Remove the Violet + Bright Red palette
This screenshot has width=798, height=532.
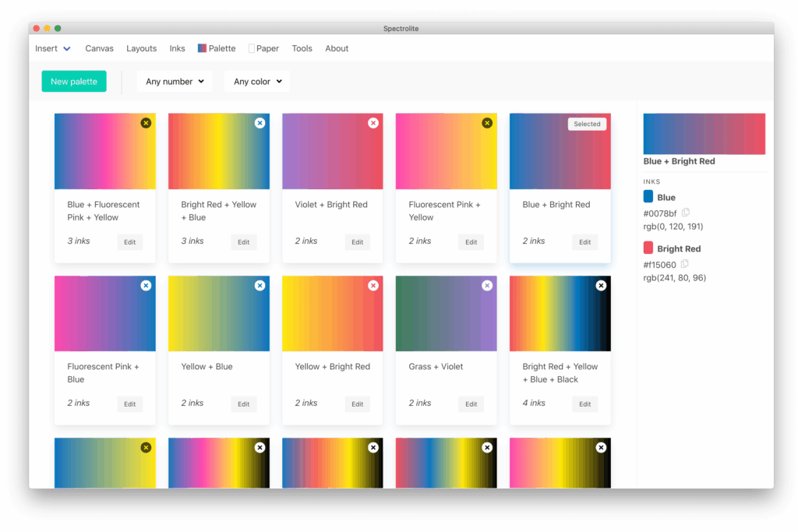pyautogui.click(x=373, y=123)
